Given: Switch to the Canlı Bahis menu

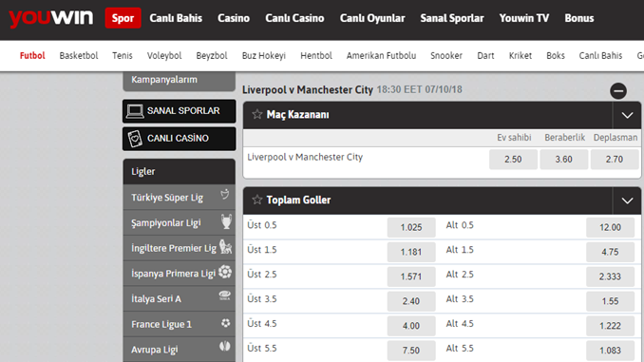Looking at the screenshot, I should [176, 18].
